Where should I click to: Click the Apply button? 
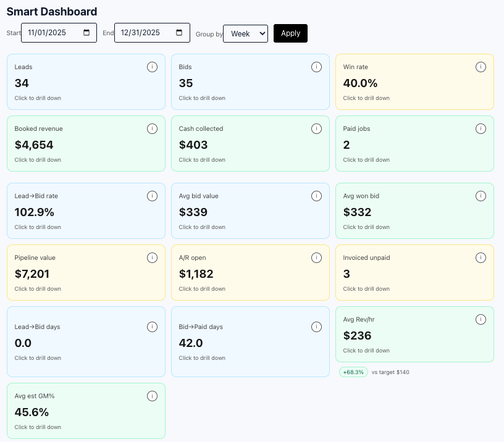pyautogui.click(x=290, y=33)
